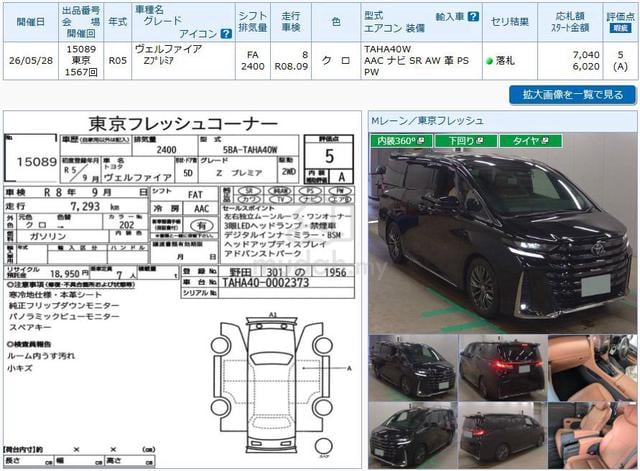Click the シフト 排気量 column header
This screenshot has width=640, height=471.
[x=253, y=22]
